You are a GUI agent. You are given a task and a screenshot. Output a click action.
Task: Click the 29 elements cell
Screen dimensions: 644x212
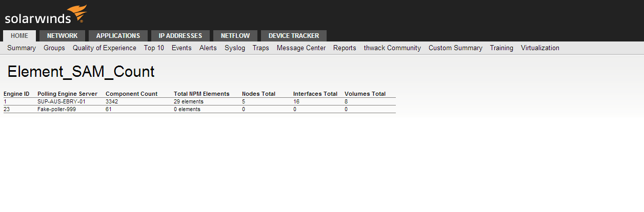pyautogui.click(x=189, y=101)
